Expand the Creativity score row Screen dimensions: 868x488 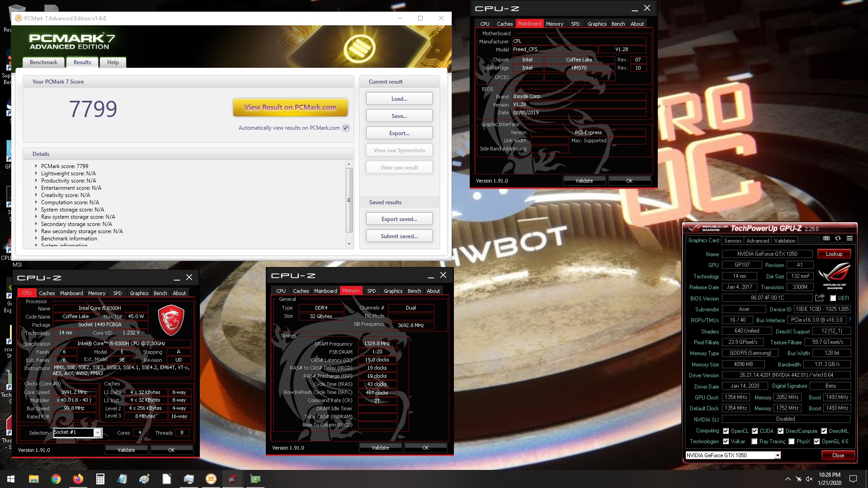[x=36, y=195]
